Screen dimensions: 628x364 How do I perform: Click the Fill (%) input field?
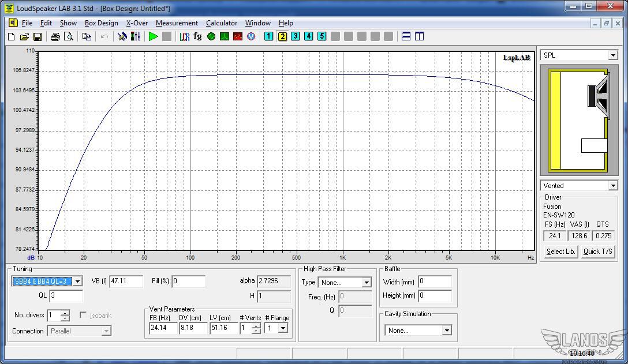click(x=188, y=281)
